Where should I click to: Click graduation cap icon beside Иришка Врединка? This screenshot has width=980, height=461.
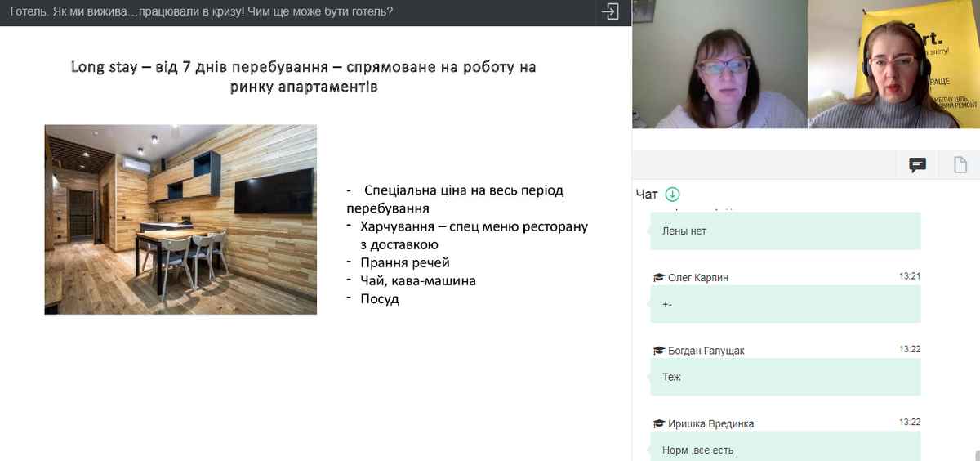pyautogui.click(x=658, y=423)
